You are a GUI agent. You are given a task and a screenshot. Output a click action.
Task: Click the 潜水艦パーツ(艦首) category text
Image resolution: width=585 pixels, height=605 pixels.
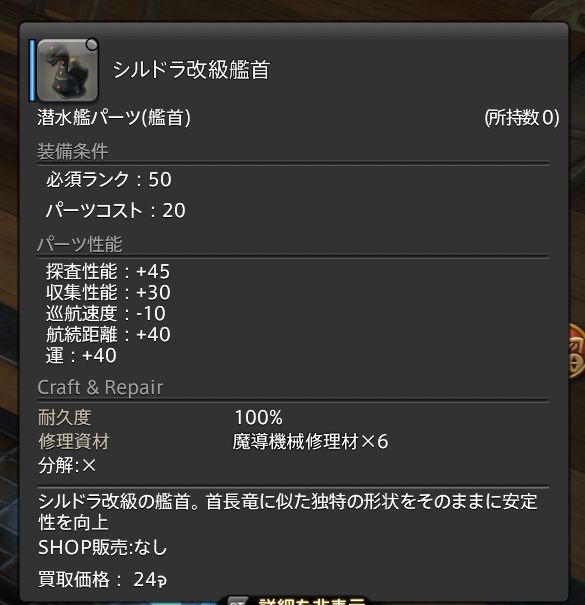(114, 117)
